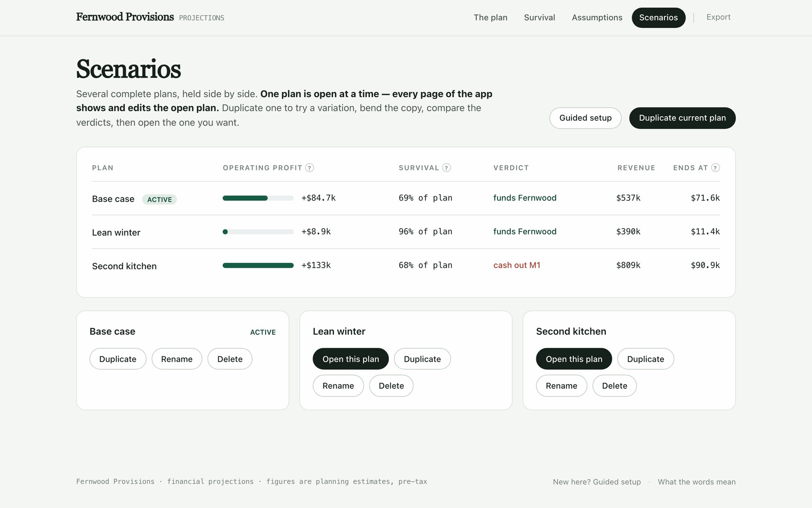Go to The plan page
This screenshot has width=812, height=508.
coord(490,18)
